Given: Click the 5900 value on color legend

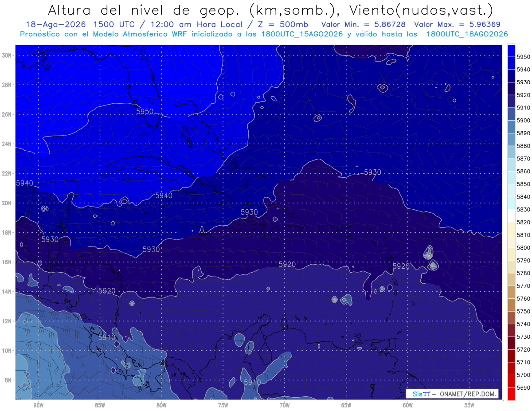Looking at the screenshot, I should point(524,121).
